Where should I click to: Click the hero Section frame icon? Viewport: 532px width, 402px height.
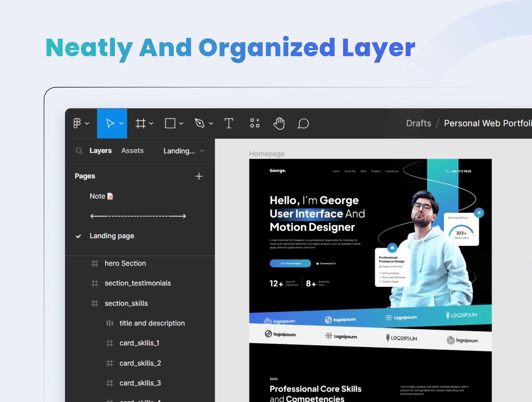(x=95, y=263)
